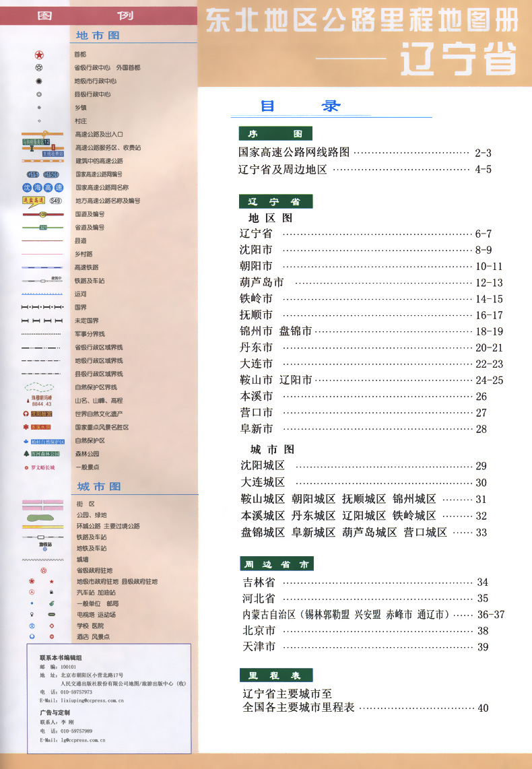
Task: Click the 辽宁省及周边地区 entry
Action: pyautogui.click(x=365, y=169)
